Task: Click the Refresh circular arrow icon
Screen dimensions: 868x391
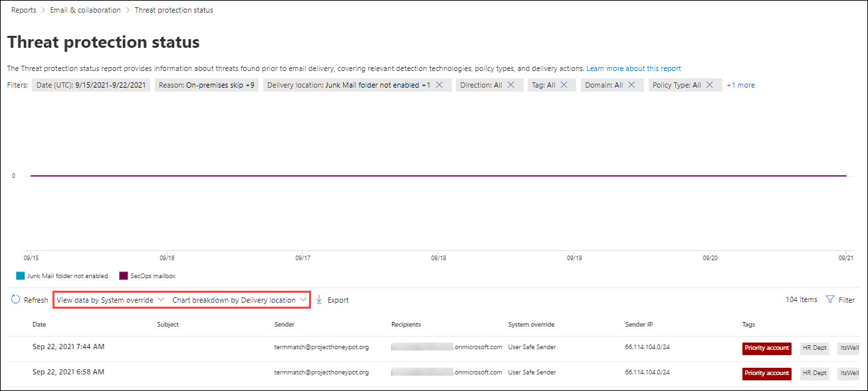Action: 15,300
